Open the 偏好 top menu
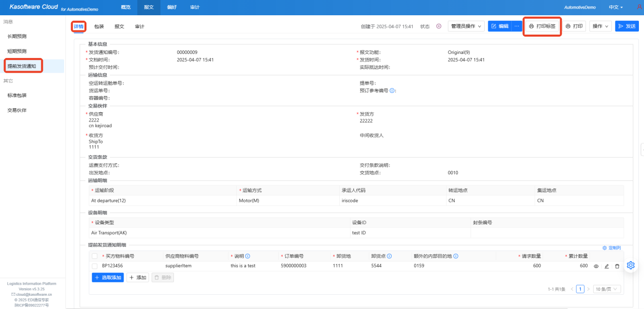The image size is (644, 309). tap(171, 7)
